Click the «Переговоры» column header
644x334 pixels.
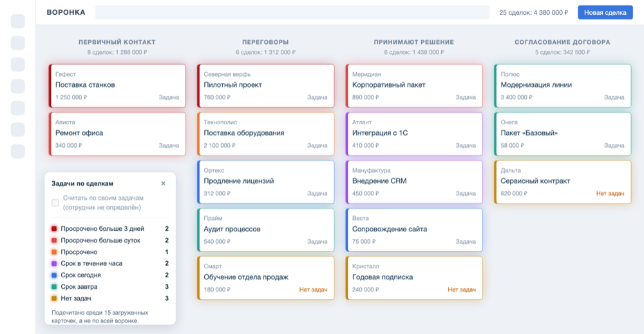(x=265, y=42)
